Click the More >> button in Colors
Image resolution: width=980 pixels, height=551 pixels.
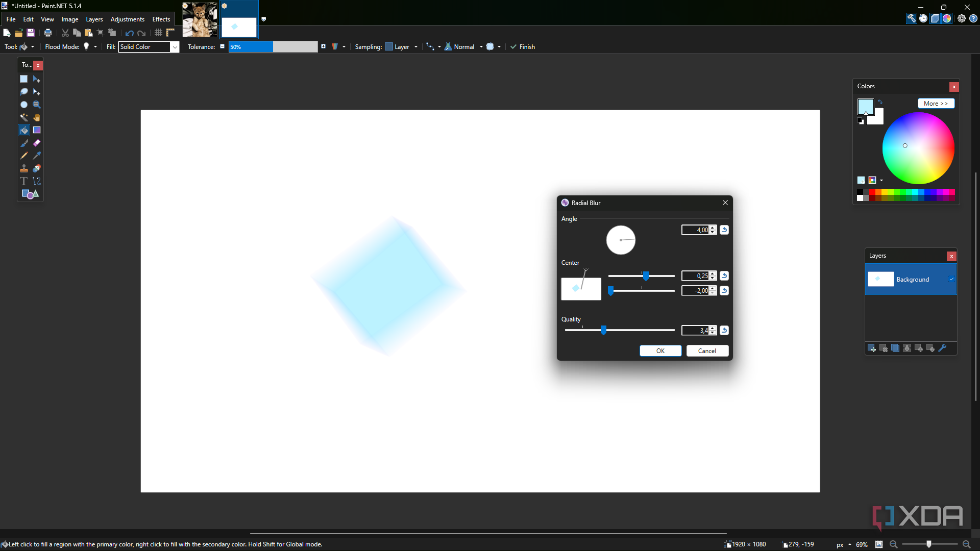tap(936, 104)
